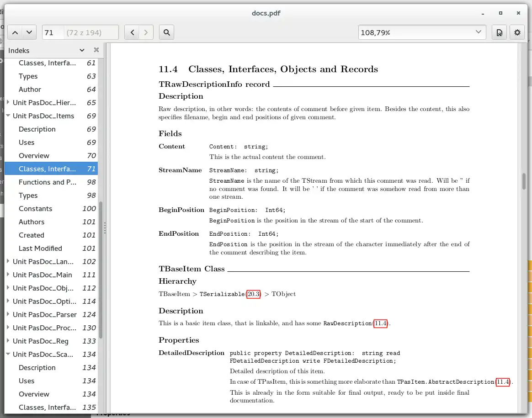Screen dimensions: 532x418
Task: Collapse Unit PasDoc_Sca... tree node
Action: point(8,354)
